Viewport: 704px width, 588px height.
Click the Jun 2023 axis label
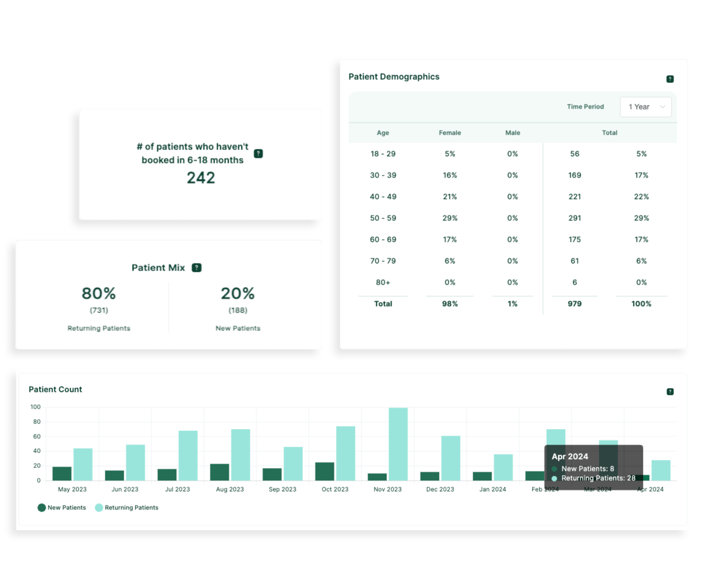pos(125,490)
